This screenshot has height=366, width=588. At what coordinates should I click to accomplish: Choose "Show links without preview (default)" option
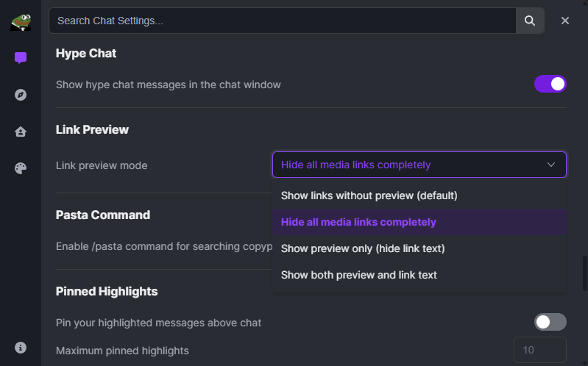tap(369, 195)
